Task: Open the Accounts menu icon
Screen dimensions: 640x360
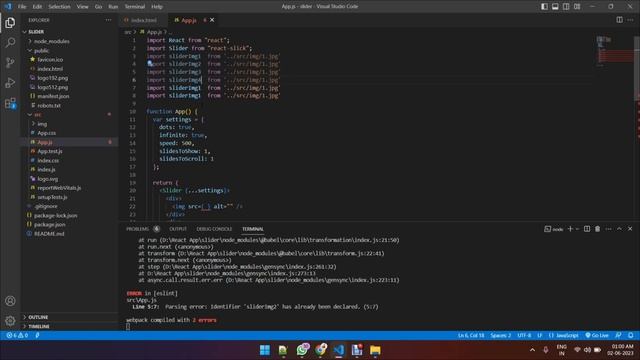Action: [10, 301]
